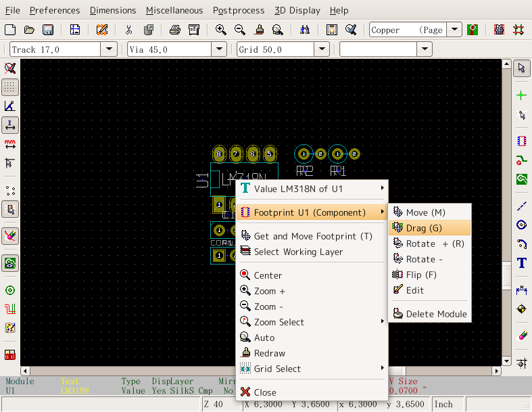Image resolution: width=532 pixels, height=412 pixels.
Task: Toggle design rule check off icon
Action: point(10,68)
